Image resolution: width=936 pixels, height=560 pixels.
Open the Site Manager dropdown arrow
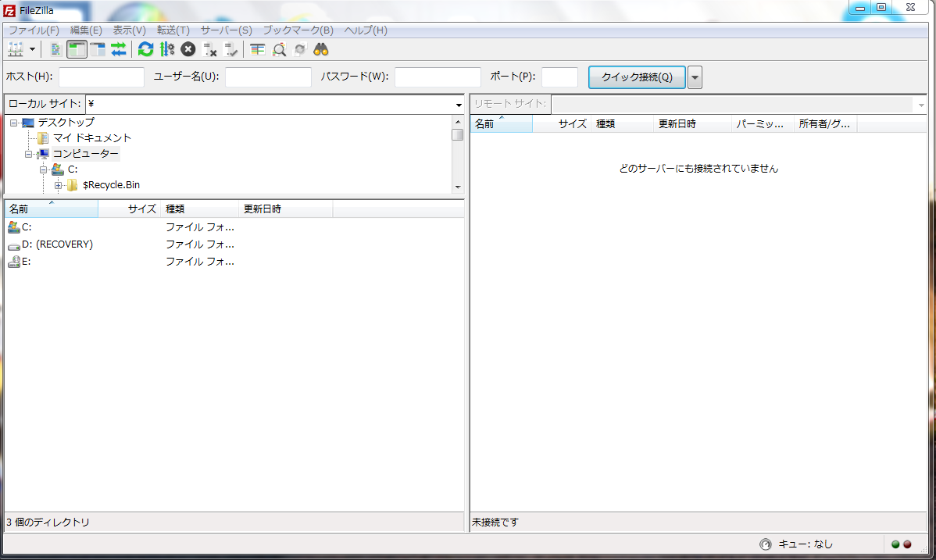click(32, 50)
